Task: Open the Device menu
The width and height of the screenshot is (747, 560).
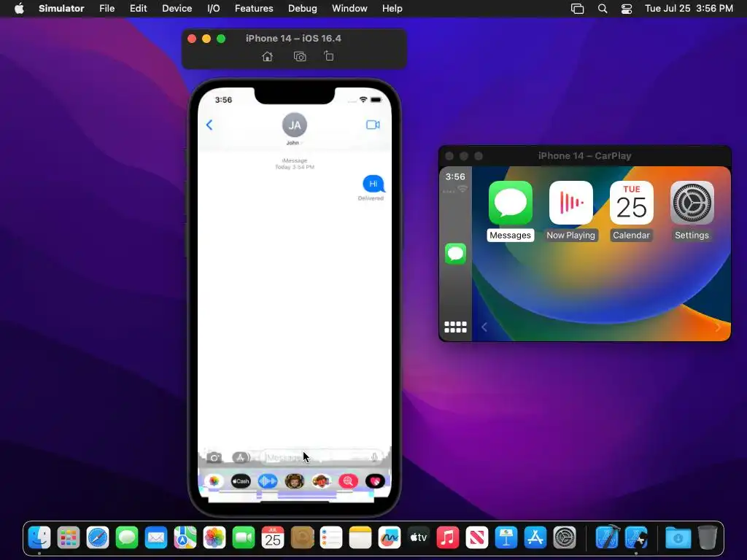Action: pos(177,9)
